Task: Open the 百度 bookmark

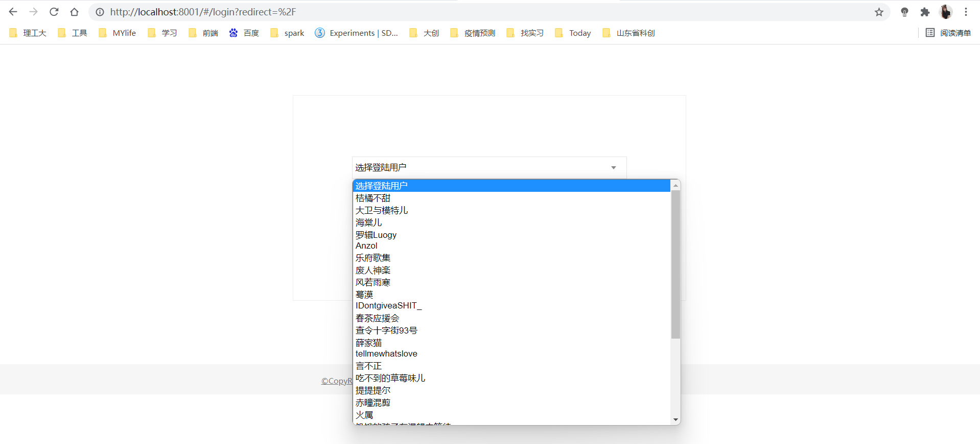Action: tap(244, 33)
